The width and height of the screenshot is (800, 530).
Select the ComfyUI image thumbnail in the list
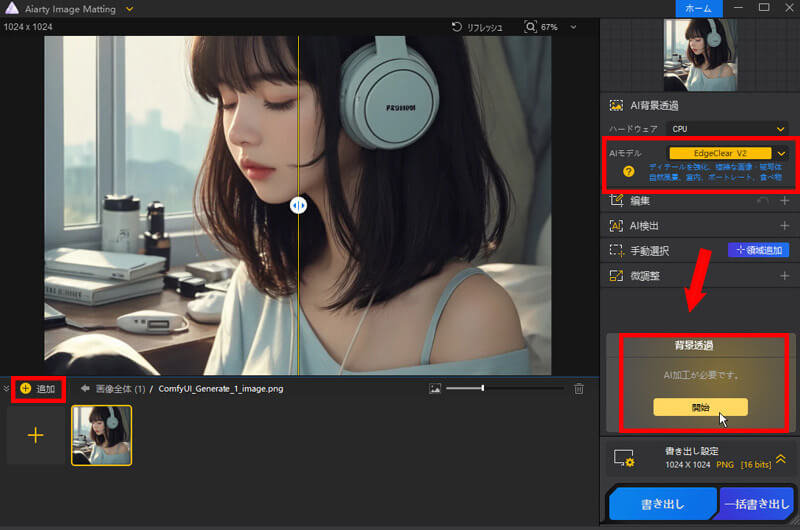coord(102,435)
